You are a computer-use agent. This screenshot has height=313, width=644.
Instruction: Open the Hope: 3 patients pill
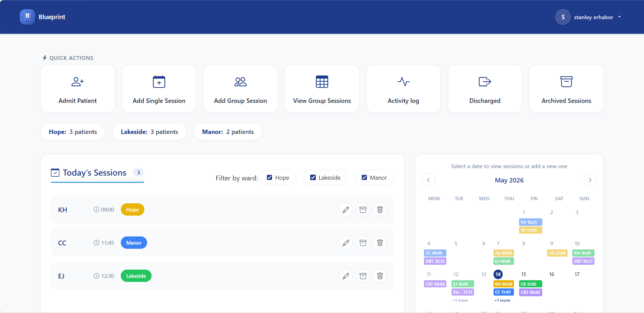pos(73,132)
